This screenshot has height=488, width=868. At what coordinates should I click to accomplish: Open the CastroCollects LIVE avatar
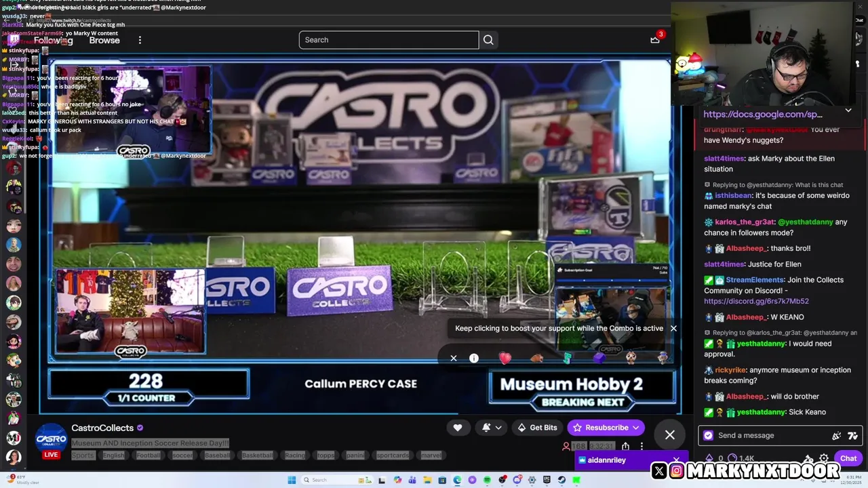pos(51,441)
